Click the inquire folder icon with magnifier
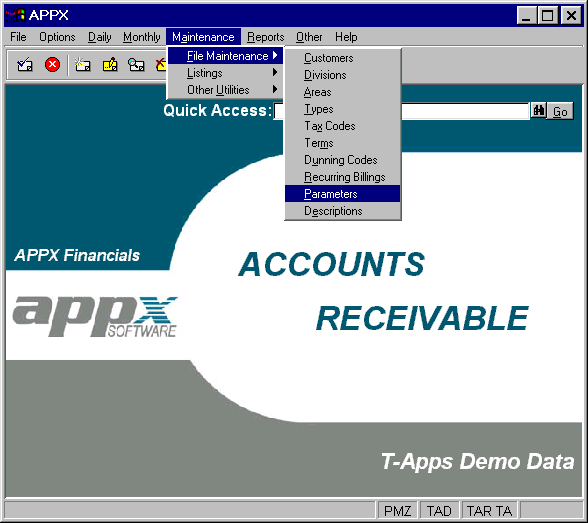The height and width of the screenshot is (523, 588). click(136, 64)
